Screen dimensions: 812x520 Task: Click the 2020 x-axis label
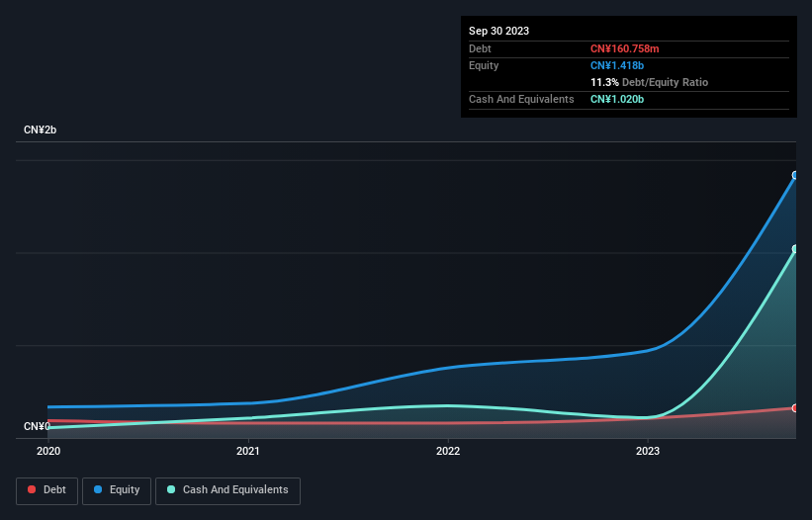[48, 451]
